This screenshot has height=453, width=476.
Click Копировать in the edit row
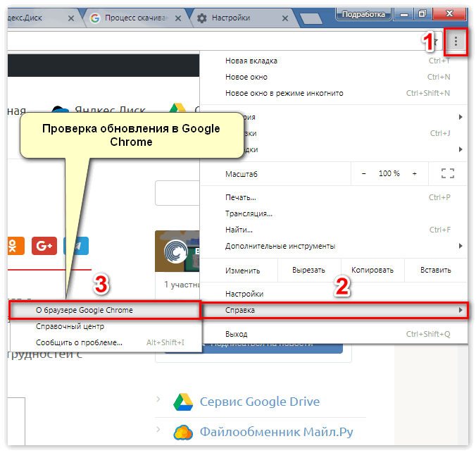coord(372,270)
